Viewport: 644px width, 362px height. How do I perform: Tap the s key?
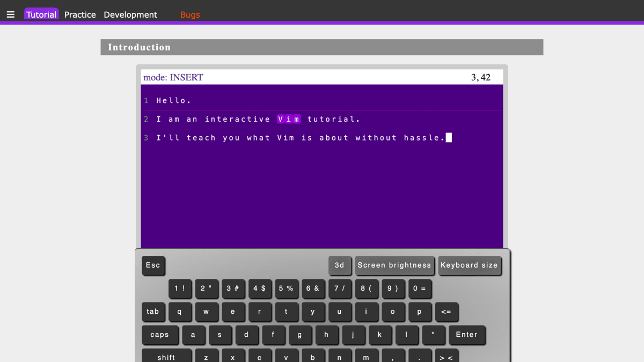[x=220, y=335]
